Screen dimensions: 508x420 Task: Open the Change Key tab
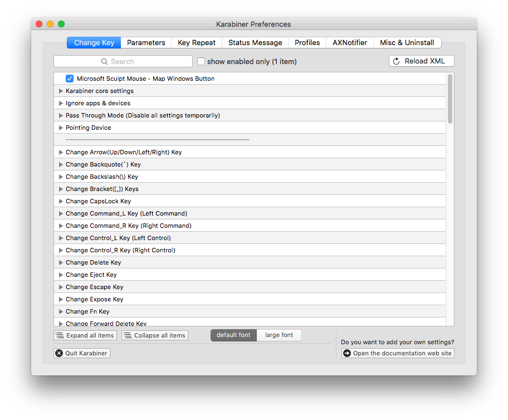tap(94, 43)
